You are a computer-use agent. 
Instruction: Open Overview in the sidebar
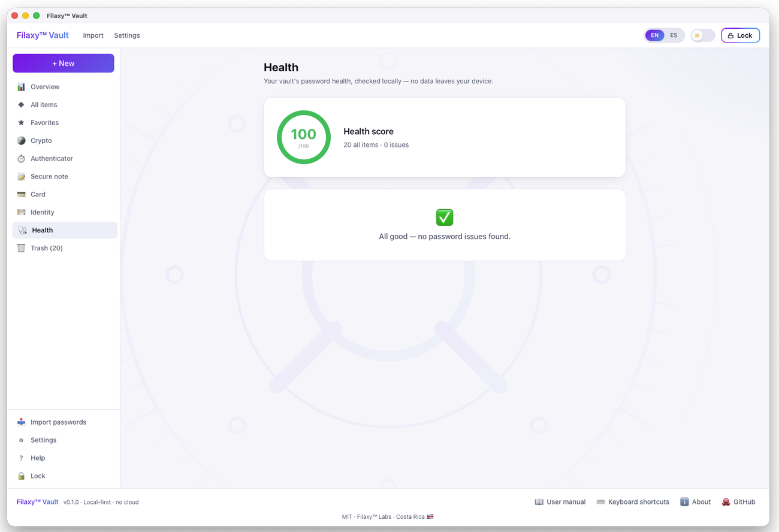click(65, 87)
